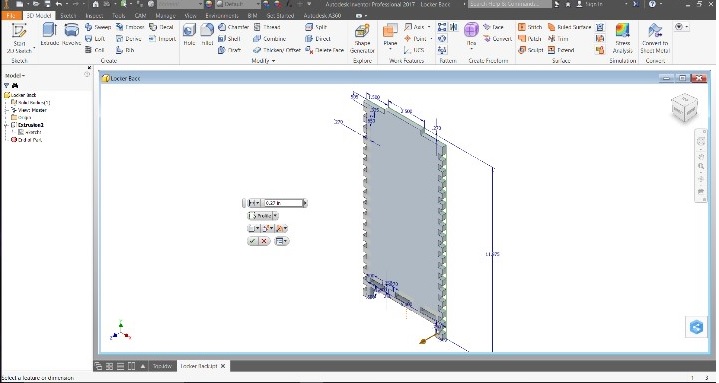
Task: Click the distance value input field
Action: pyautogui.click(x=283, y=203)
